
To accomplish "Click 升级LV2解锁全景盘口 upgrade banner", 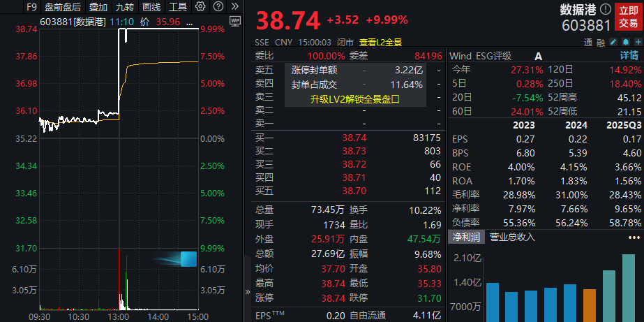I will [355, 99].
